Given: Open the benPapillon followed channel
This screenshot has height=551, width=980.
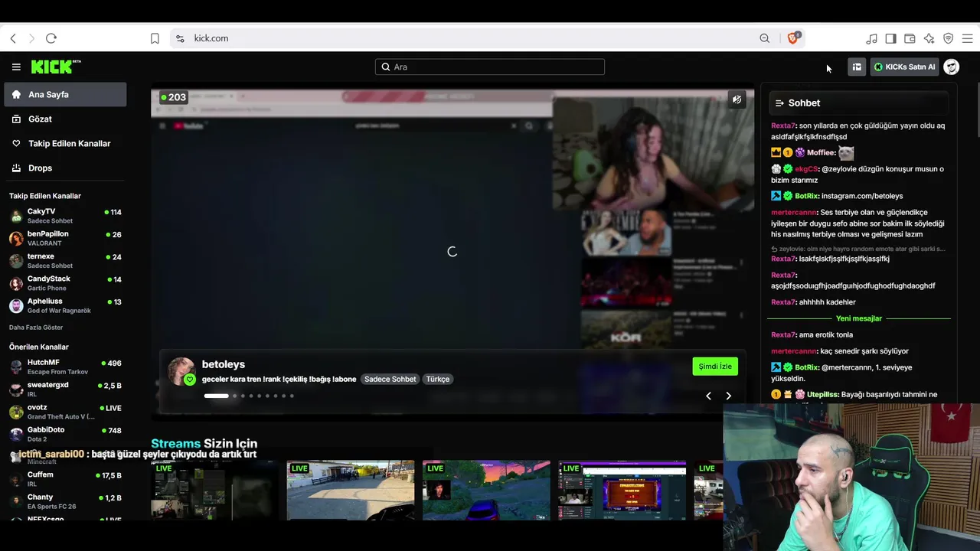Looking at the screenshot, I should click(x=65, y=238).
